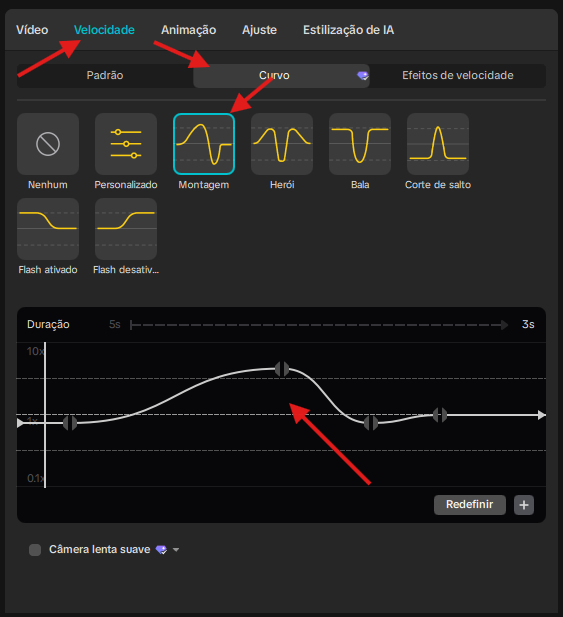Click the first curve point near 1x
Screen dimensions: 563x617
pos(70,423)
